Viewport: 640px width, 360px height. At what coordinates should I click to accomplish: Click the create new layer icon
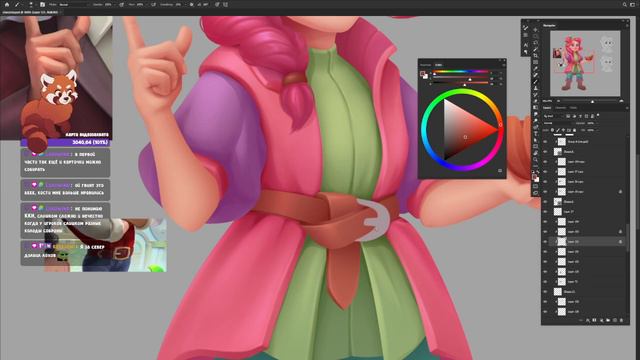tap(615, 320)
